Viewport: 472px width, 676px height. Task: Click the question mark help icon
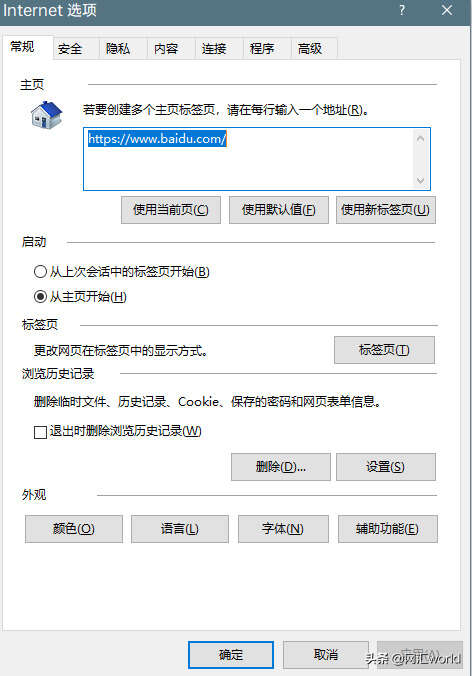point(402,10)
